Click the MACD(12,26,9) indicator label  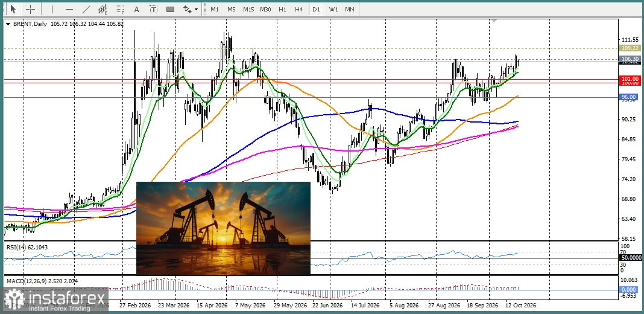42,281
